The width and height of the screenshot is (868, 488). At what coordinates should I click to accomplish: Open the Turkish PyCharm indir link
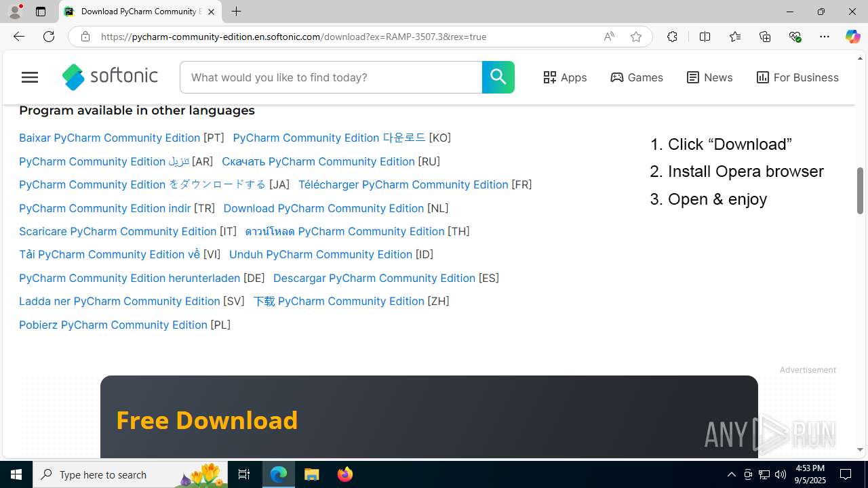(104, 208)
